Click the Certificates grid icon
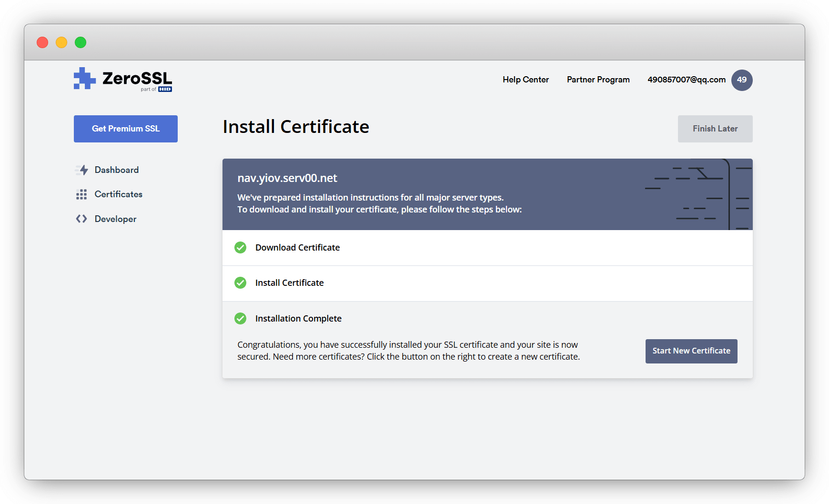 (81, 194)
